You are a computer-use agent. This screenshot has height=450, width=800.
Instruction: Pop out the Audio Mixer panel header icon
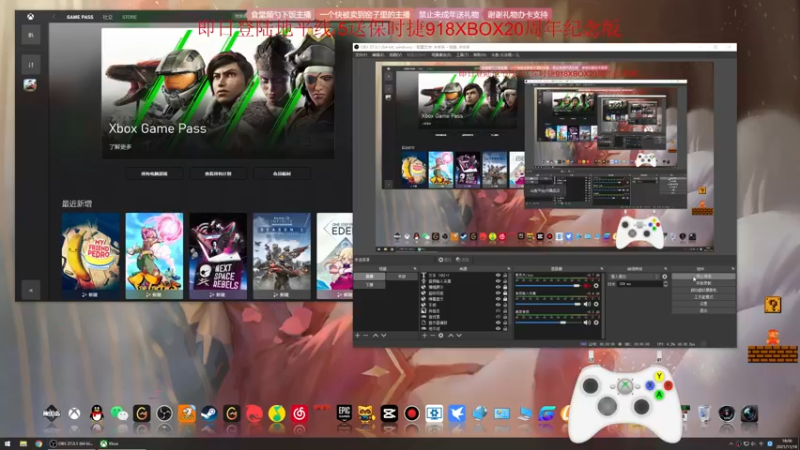pyautogui.click(x=602, y=269)
